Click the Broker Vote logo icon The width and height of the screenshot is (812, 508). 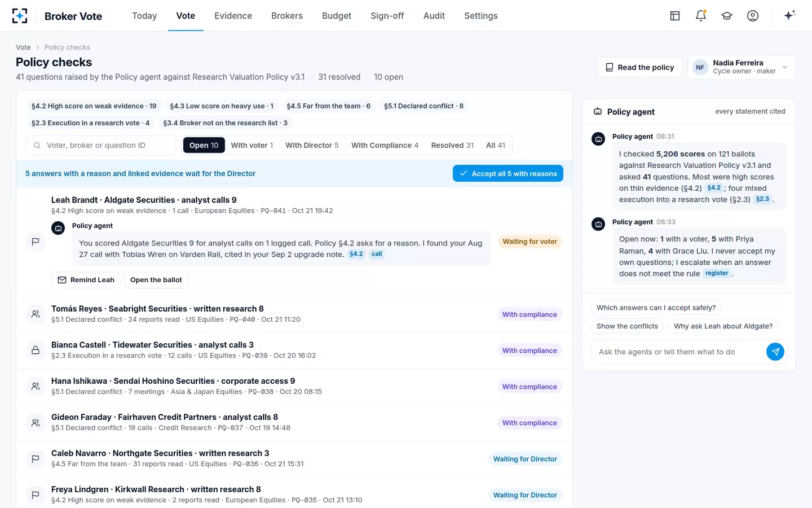coord(20,16)
